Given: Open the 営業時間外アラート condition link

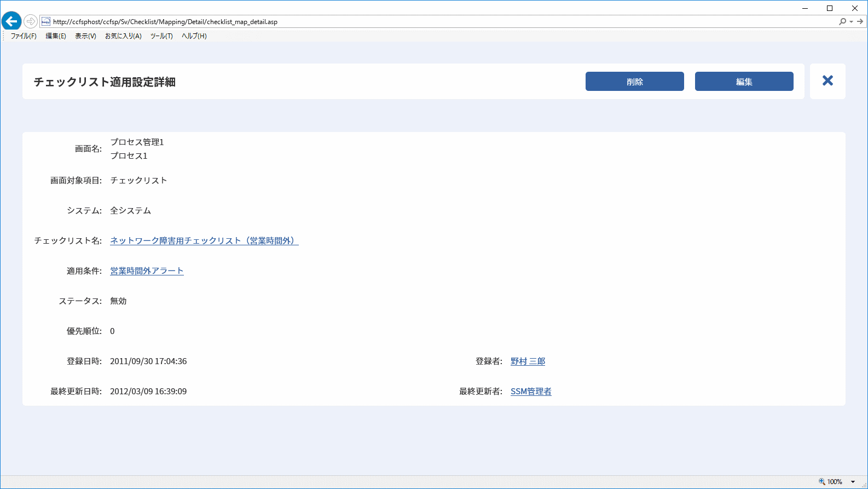Looking at the screenshot, I should point(147,271).
